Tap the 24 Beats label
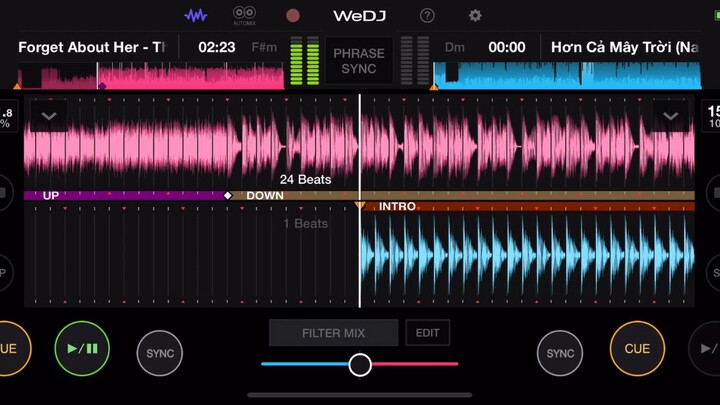This screenshot has height=405, width=720. click(305, 180)
